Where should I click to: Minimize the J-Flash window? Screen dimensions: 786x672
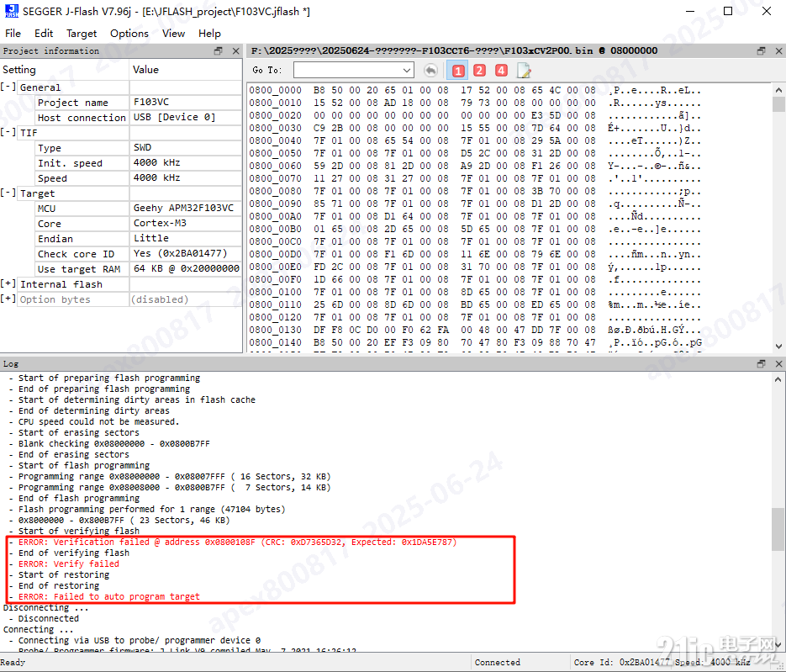pos(690,11)
